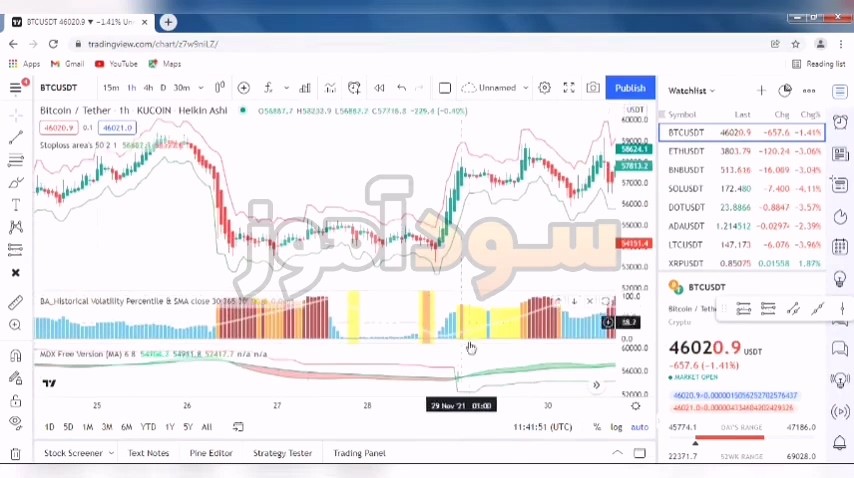Viewport: 854px width, 478px height.
Task: Open indicator templates bar icon
Action: click(305, 88)
